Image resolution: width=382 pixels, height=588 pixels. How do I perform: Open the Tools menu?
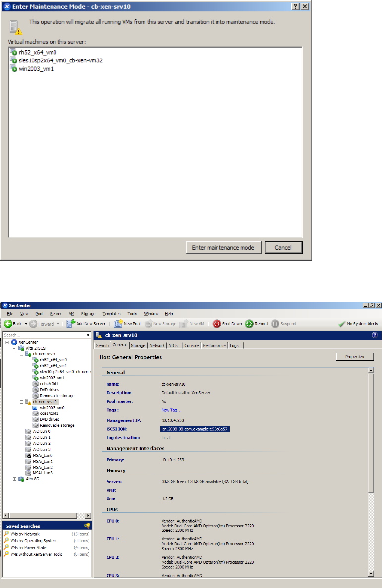132,314
